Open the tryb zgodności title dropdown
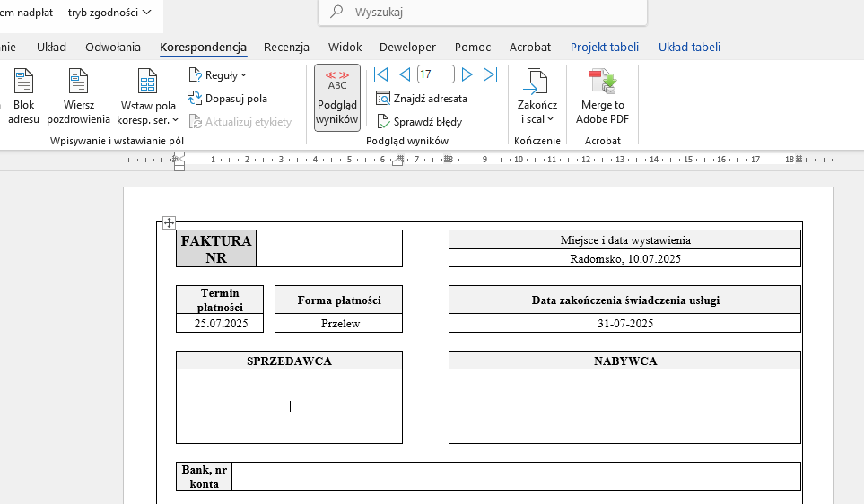The image size is (864, 504). pyautogui.click(x=146, y=13)
